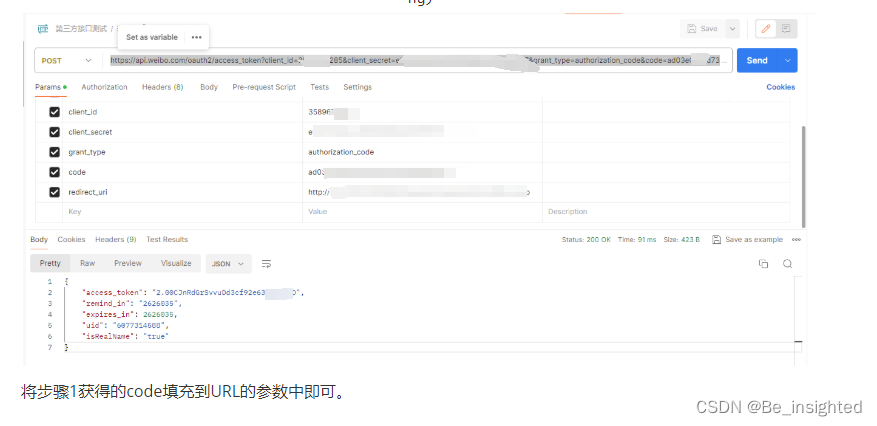This screenshot has width=877, height=426.
Task: Click the empty Value input cell
Action: coord(422,212)
